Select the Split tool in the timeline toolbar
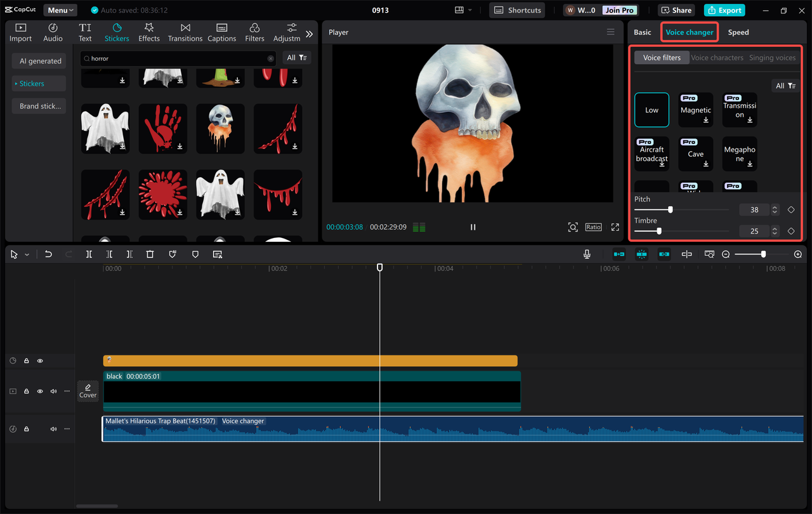812x514 pixels. coord(89,254)
